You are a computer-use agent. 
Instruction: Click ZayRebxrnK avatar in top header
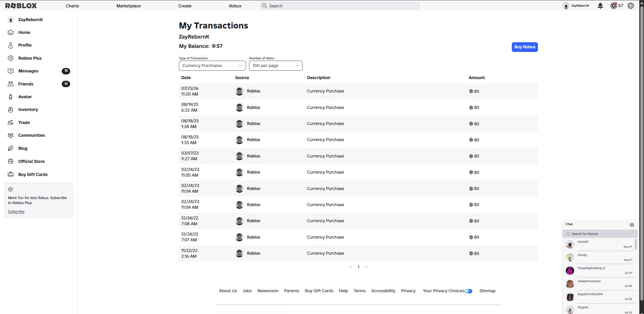566,6
